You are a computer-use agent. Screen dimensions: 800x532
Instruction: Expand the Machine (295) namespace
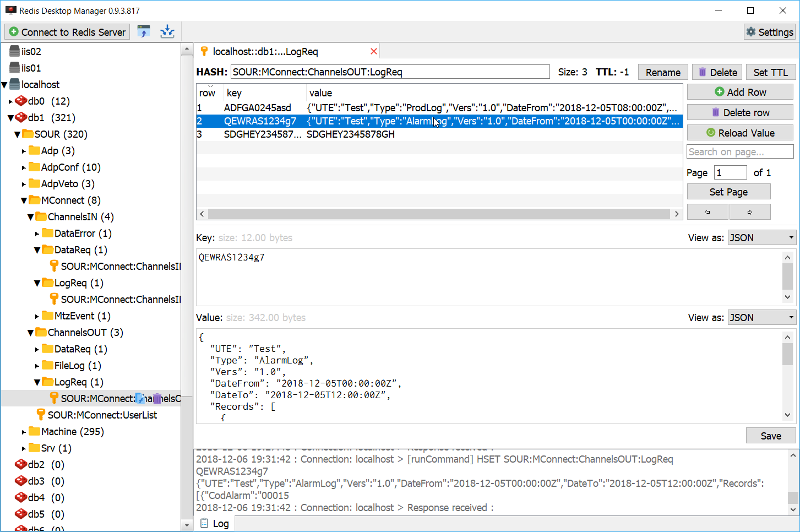24,432
